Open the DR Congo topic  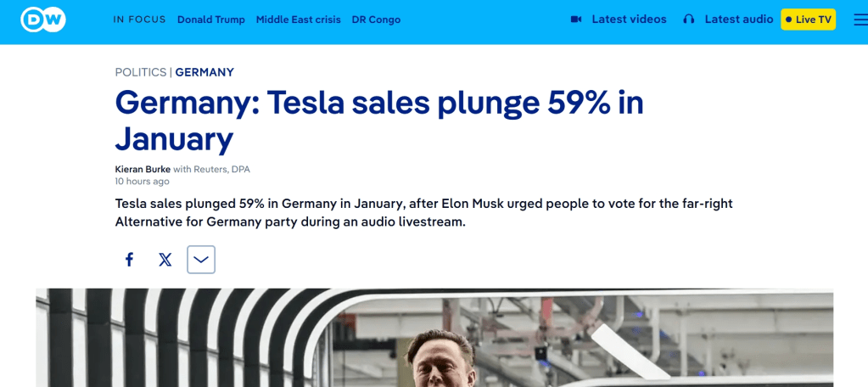point(376,20)
